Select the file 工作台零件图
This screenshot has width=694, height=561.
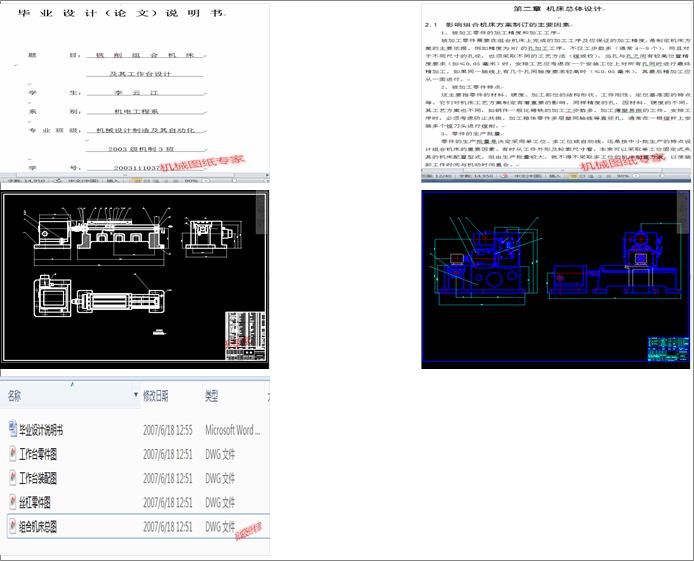click(x=38, y=454)
